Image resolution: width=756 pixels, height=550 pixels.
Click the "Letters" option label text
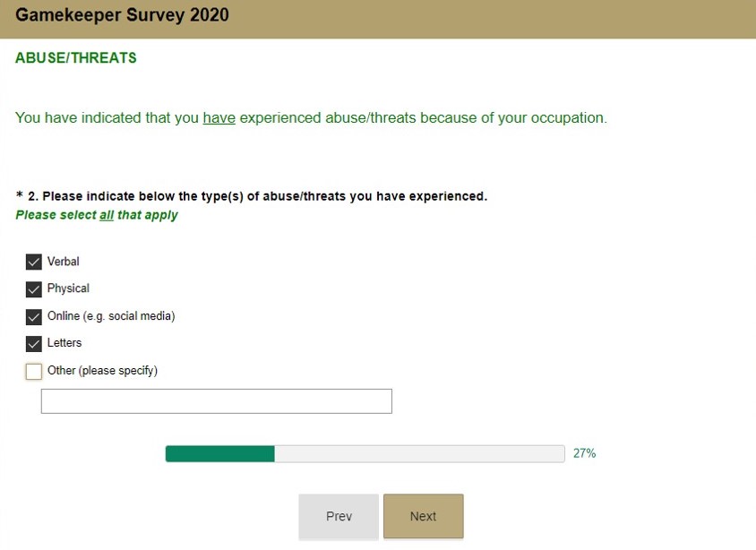pyautogui.click(x=64, y=343)
